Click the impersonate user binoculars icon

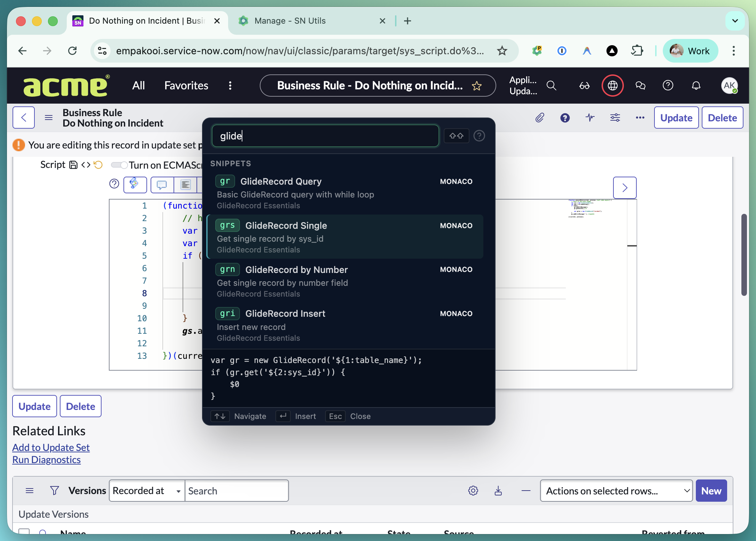(x=584, y=86)
